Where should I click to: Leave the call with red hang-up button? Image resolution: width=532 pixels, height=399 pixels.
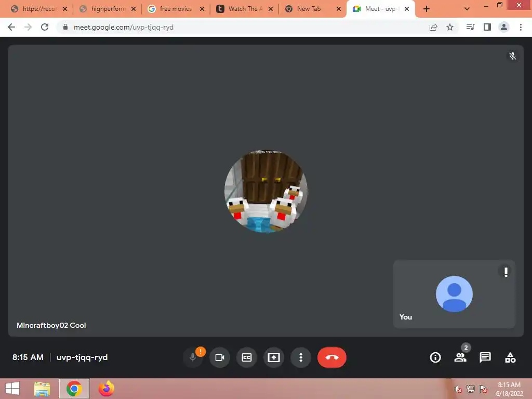(332, 357)
